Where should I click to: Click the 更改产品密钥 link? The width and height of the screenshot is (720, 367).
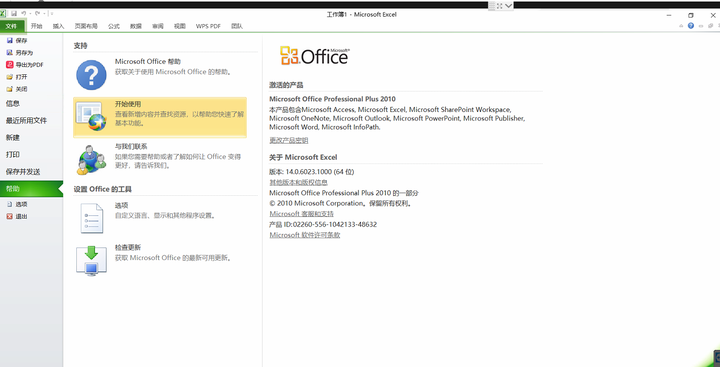tap(288, 141)
